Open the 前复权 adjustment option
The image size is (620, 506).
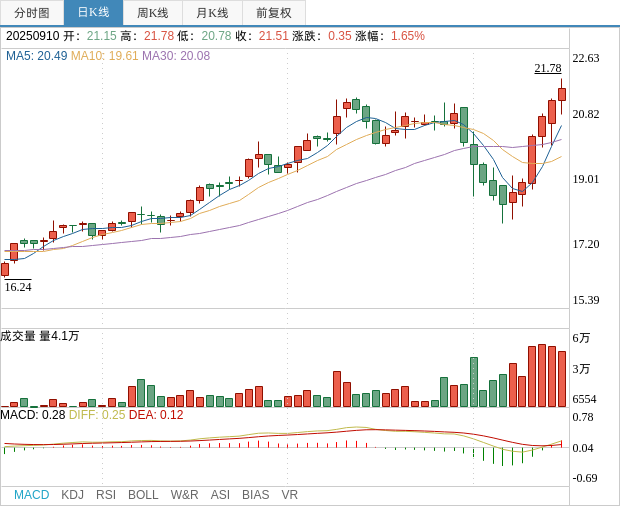click(x=274, y=13)
